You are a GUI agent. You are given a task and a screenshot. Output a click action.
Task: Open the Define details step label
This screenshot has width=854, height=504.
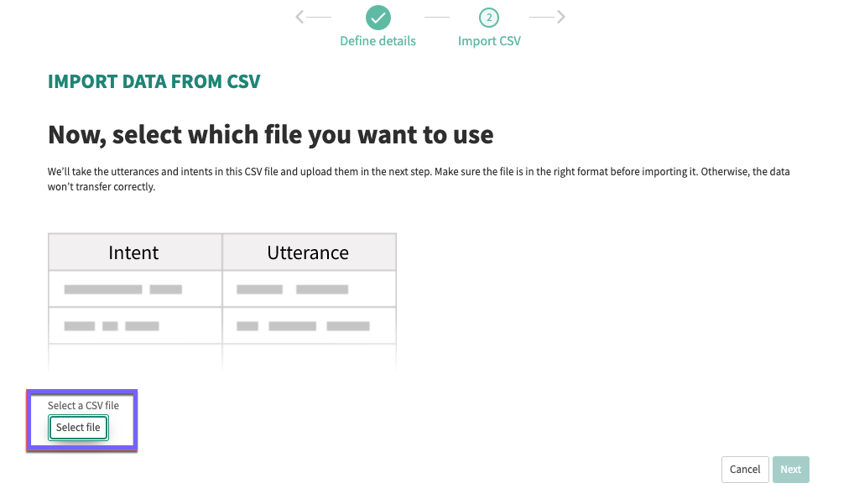378,41
